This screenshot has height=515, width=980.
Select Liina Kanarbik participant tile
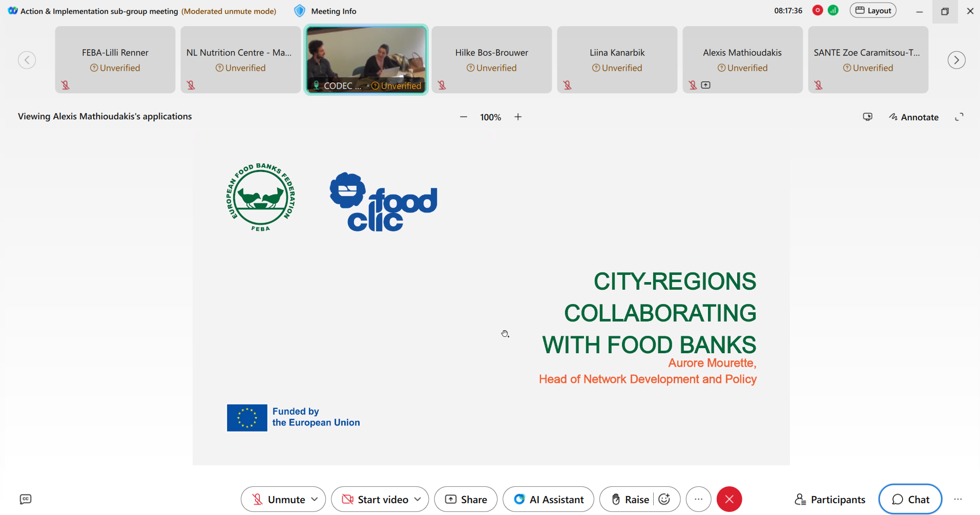click(x=617, y=60)
